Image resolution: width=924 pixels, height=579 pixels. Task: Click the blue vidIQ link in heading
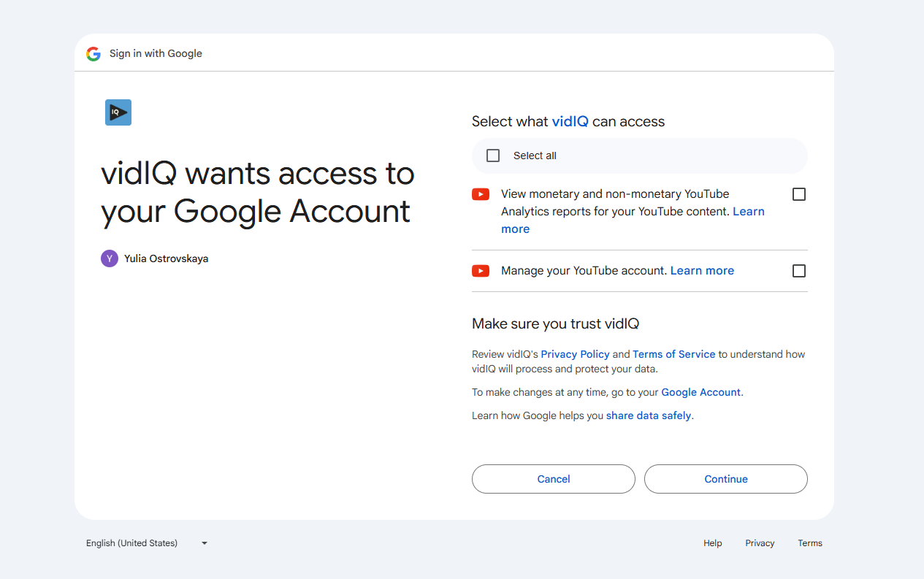pyautogui.click(x=570, y=121)
